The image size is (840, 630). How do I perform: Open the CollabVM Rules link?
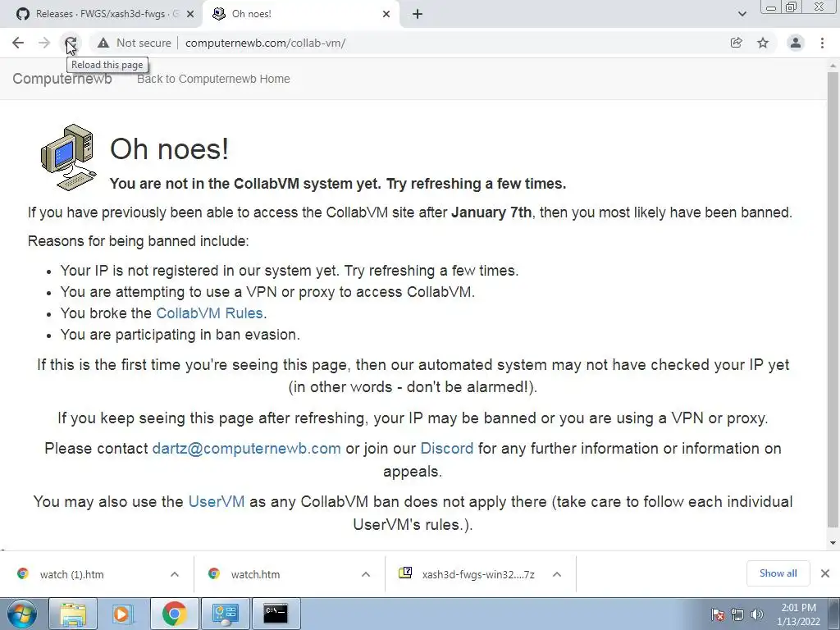pos(209,313)
